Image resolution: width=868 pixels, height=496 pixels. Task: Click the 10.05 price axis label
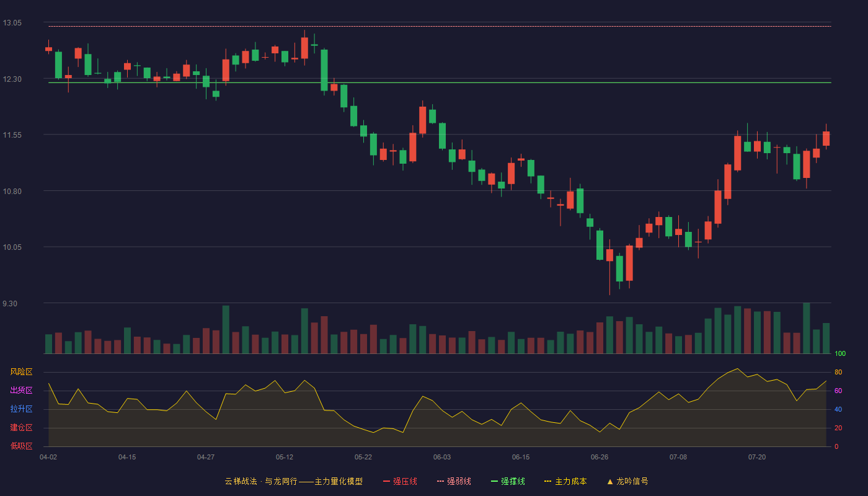(x=12, y=247)
